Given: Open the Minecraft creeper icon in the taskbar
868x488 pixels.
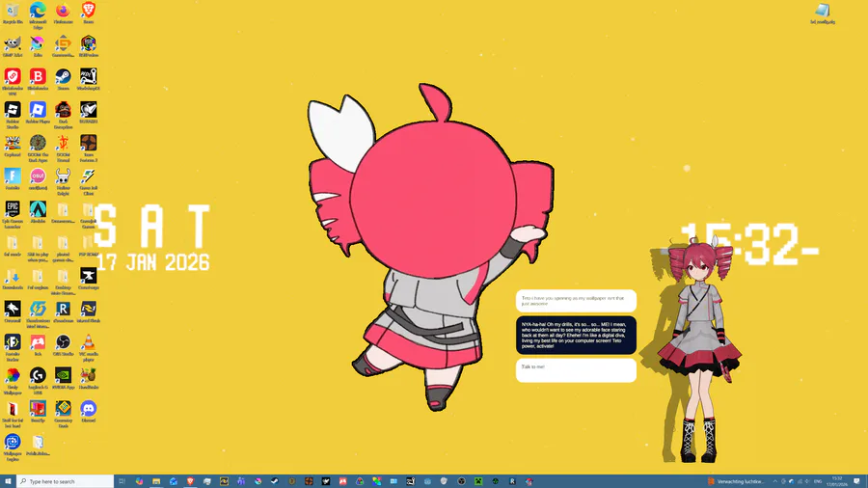Looking at the screenshot, I should click(478, 481).
